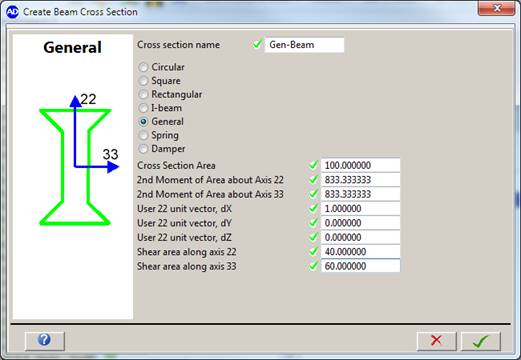Image resolution: width=521 pixels, height=360 pixels.
Task: Click the '22' axis label in diagram
Action: point(88,99)
